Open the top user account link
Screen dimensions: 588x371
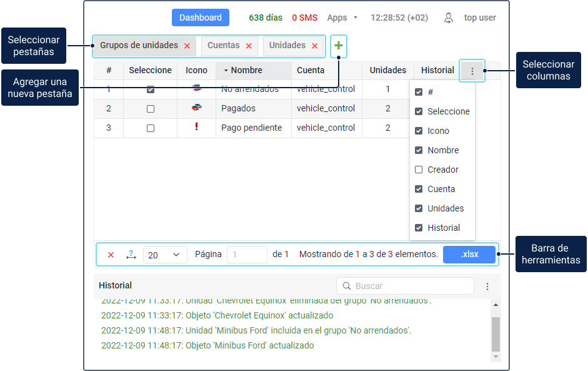click(x=480, y=18)
